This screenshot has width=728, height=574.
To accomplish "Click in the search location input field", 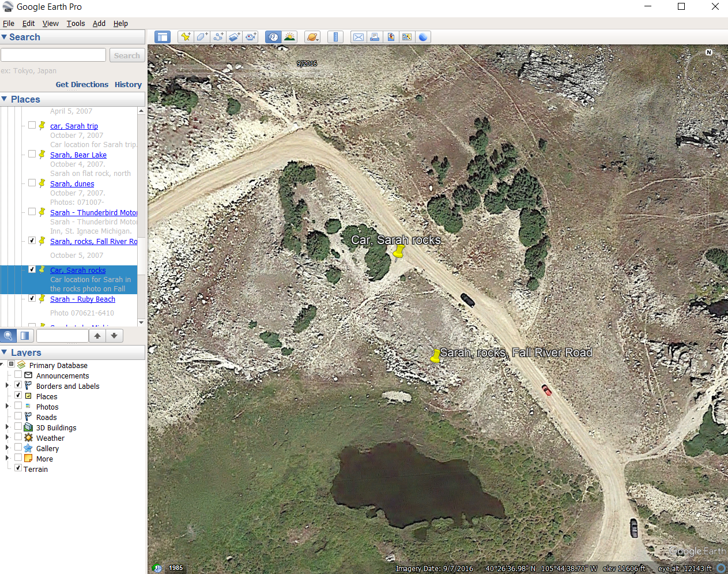I will (53, 55).
